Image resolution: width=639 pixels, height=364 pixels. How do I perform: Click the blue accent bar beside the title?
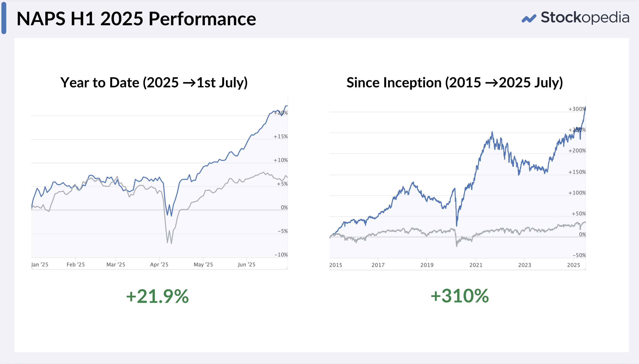4,18
